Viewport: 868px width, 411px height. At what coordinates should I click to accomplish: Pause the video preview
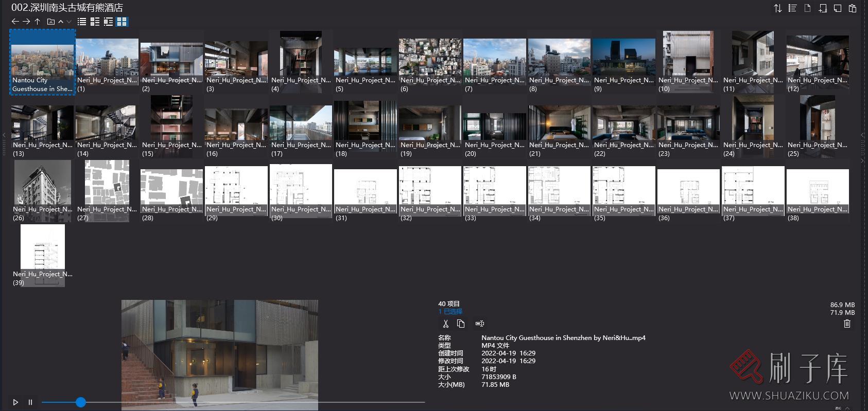30,402
